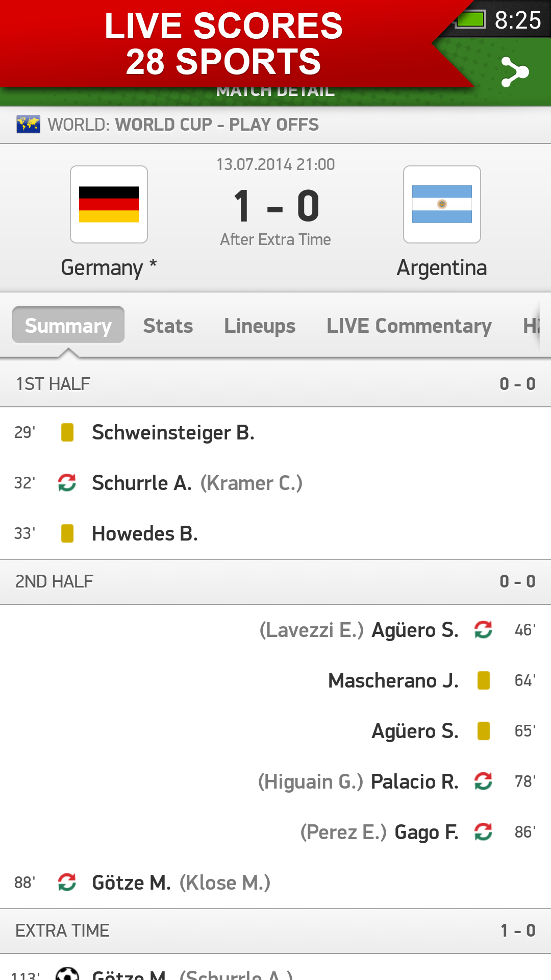Select the Agüero S. substitution row at 46'
The height and width of the screenshot is (980, 551).
point(275,630)
